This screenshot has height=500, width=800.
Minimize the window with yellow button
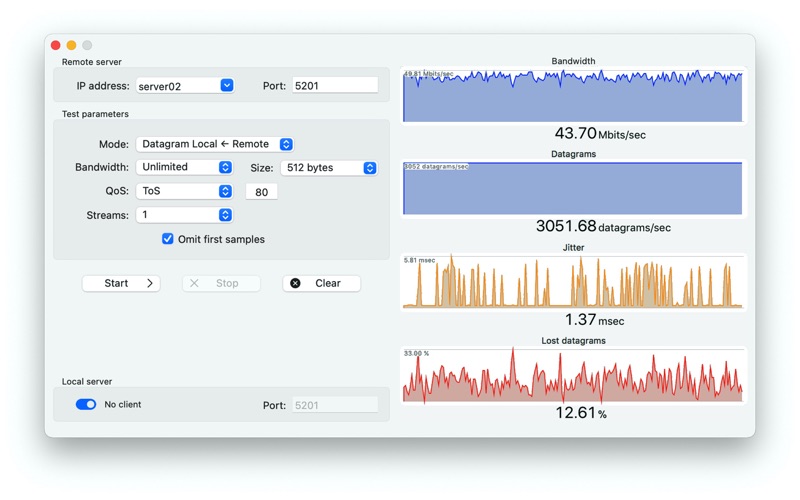(71, 45)
